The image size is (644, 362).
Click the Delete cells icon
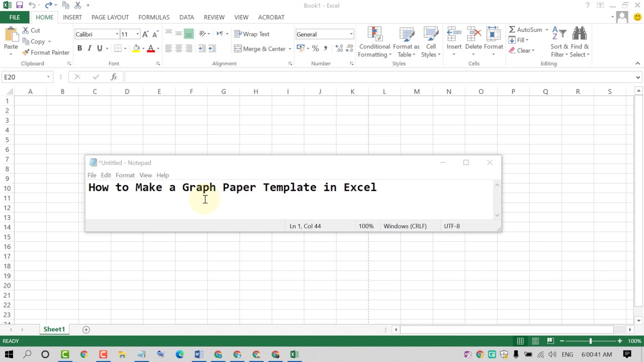pyautogui.click(x=473, y=34)
